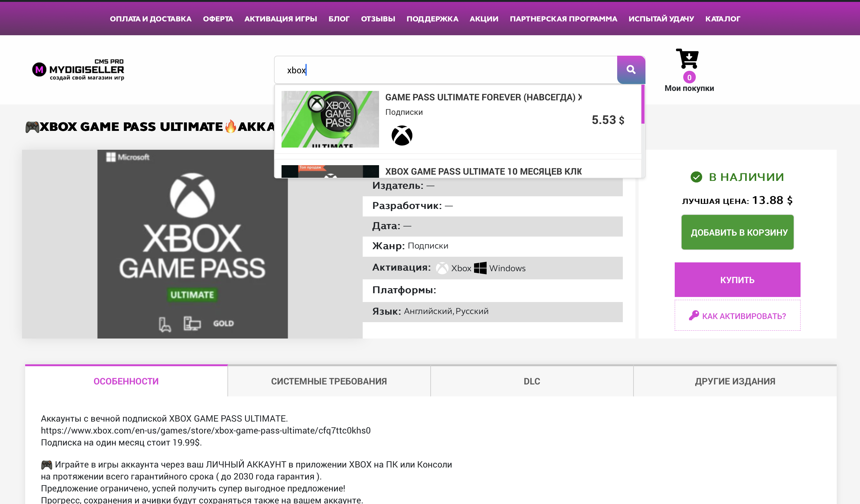Click the best price 13.88 $ text
Image resolution: width=860 pixels, height=504 pixels.
[772, 200]
